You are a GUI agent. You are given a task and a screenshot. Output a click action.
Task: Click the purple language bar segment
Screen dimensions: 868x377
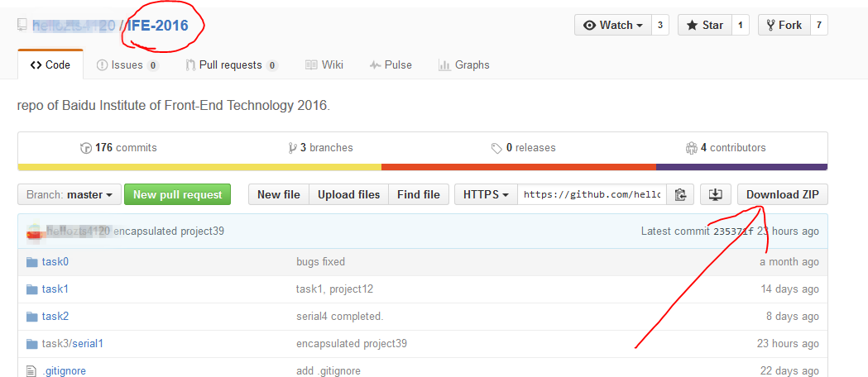pyautogui.click(x=741, y=167)
